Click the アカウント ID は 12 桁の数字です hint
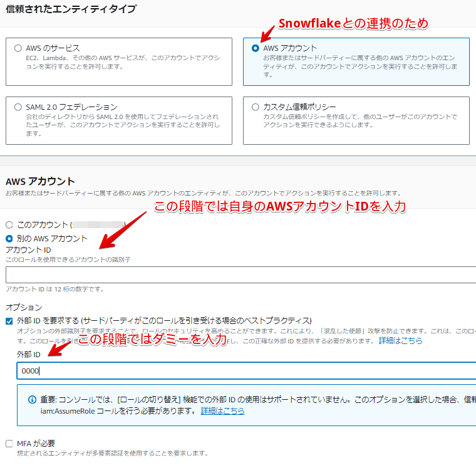This screenshot has height=470, width=476. tap(54, 290)
